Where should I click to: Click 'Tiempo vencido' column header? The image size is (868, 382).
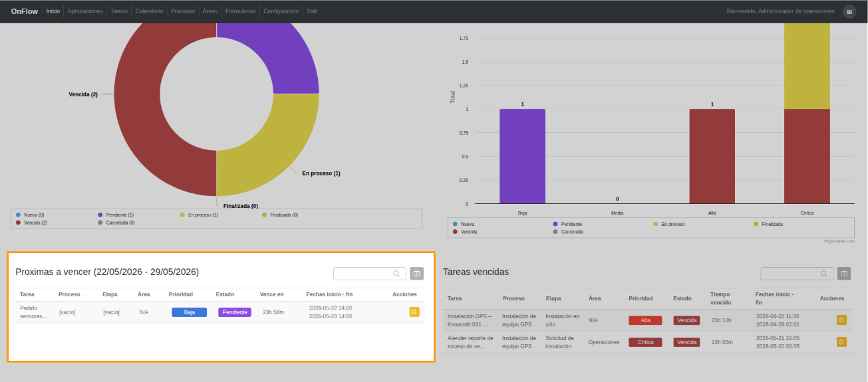click(x=720, y=298)
